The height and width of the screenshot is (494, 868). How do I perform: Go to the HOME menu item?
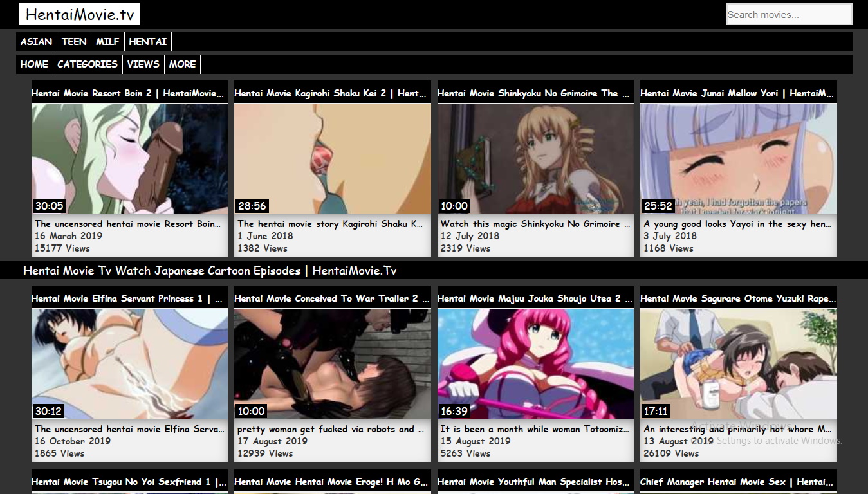(x=34, y=64)
